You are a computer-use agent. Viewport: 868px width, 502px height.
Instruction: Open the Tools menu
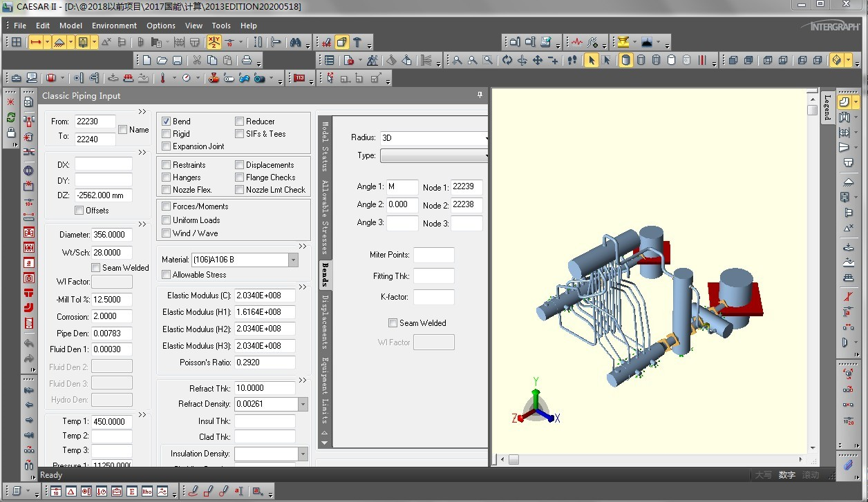point(221,26)
